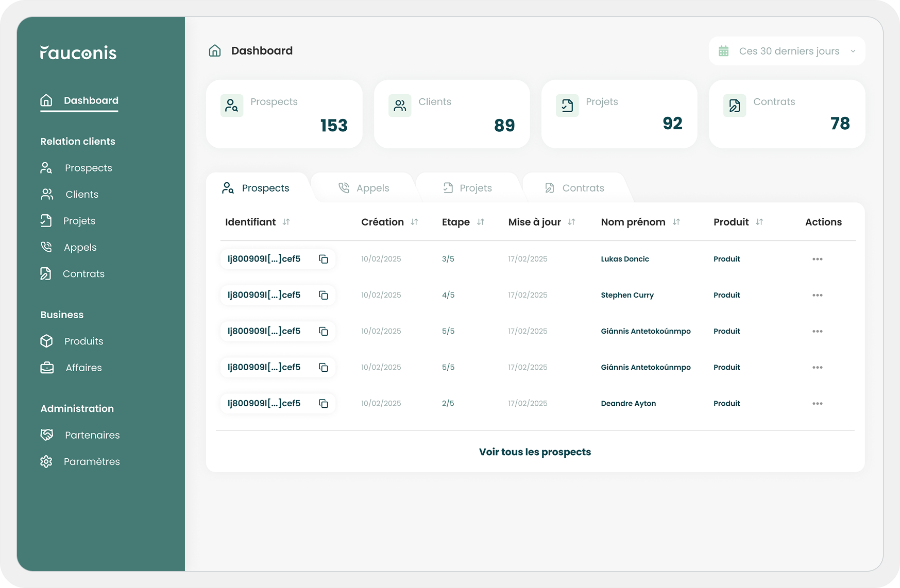Open Paramètres via the gear icon
Viewport: 900px width, 588px height.
point(46,461)
